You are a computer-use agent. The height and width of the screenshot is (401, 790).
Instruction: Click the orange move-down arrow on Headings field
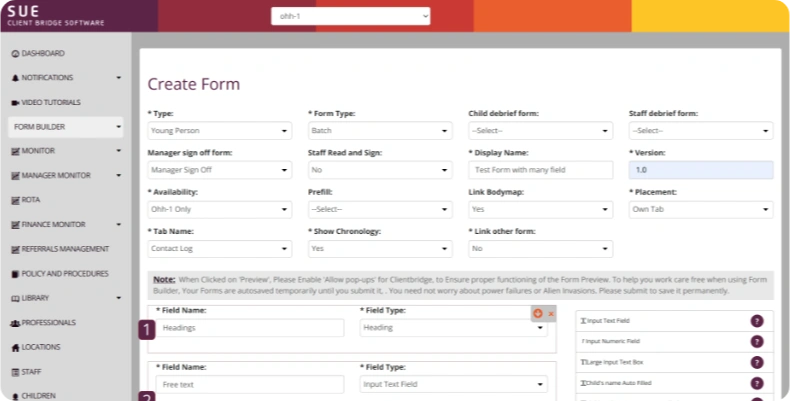(538, 314)
